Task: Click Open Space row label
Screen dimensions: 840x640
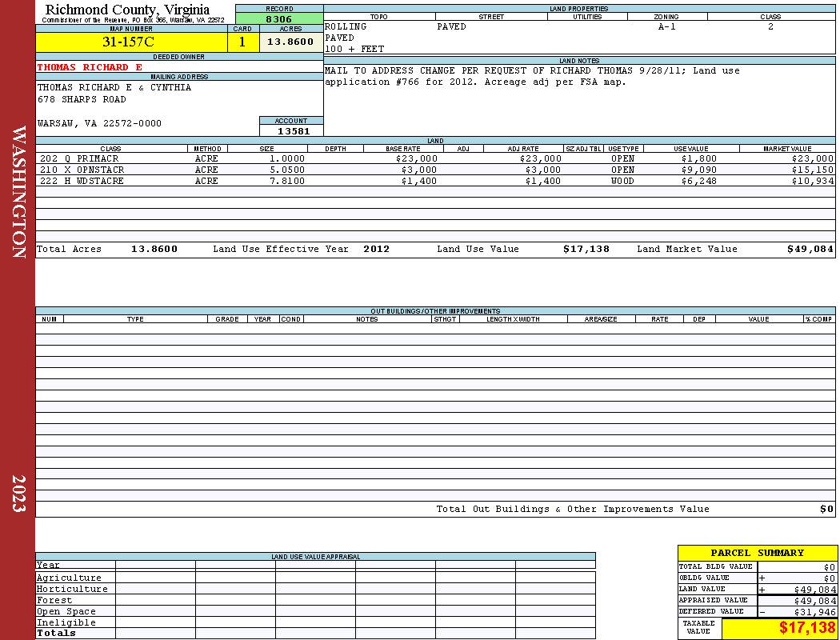Action: pyautogui.click(x=66, y=611)
